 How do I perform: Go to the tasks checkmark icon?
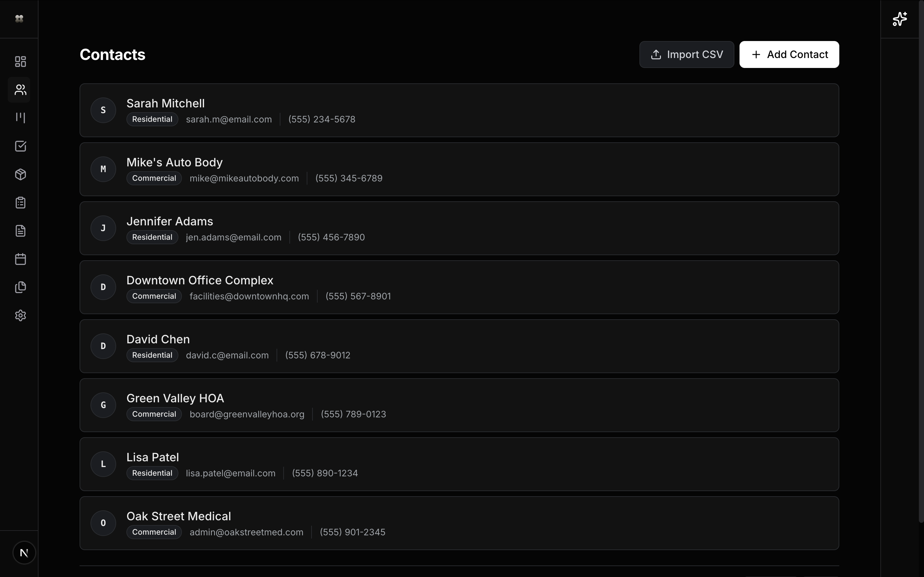(20, 146)
